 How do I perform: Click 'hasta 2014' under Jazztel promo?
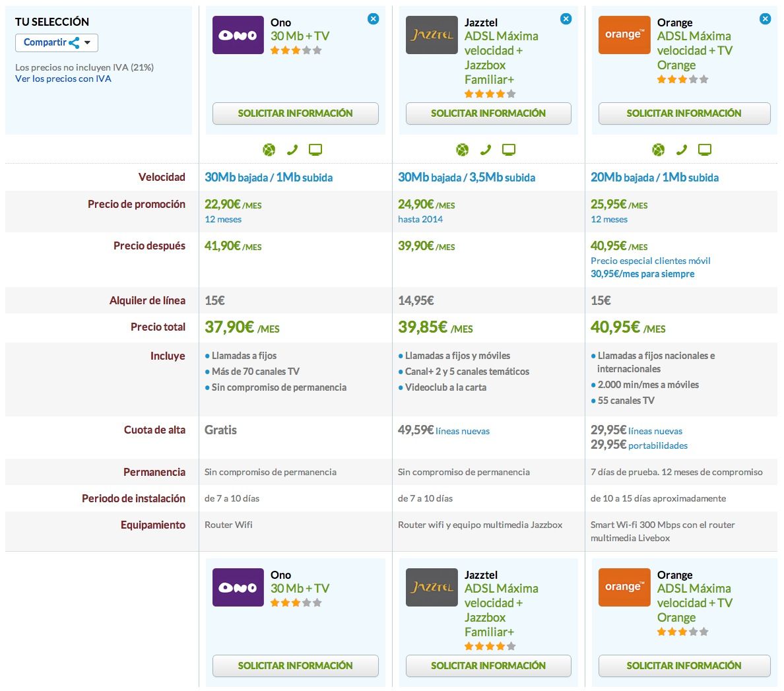click(x=420, y=220)
